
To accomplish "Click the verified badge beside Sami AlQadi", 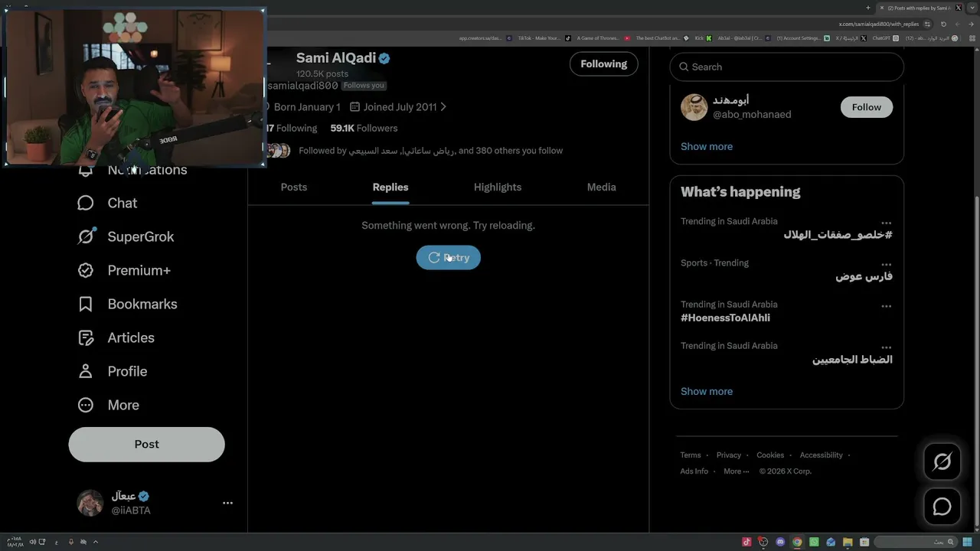I will point(384,58).
